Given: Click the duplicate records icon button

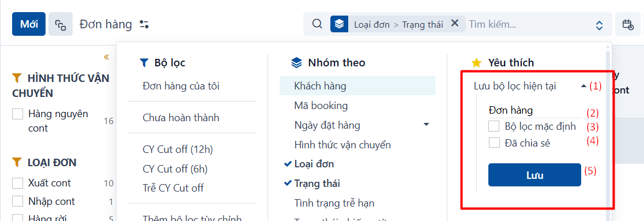Looking at the screenshot, I should (x=61, y=24).
